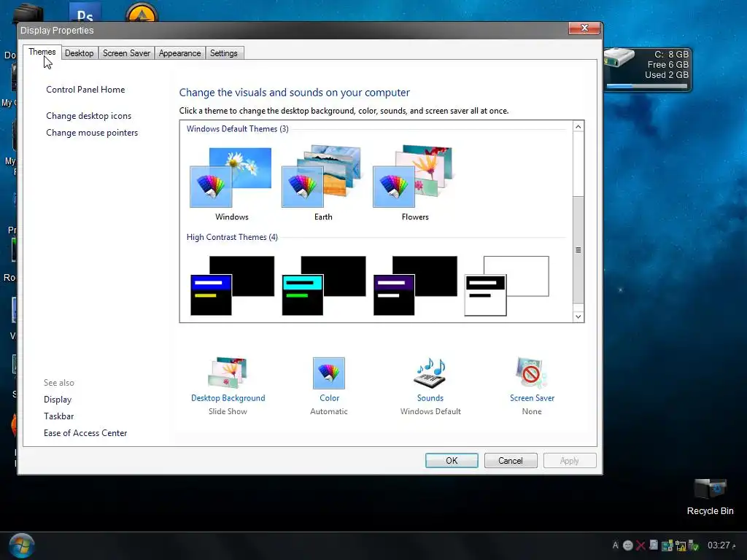Screen dimensions: 747x560
Task: Open the Desktop Background slide show icon
Action: 228,373
